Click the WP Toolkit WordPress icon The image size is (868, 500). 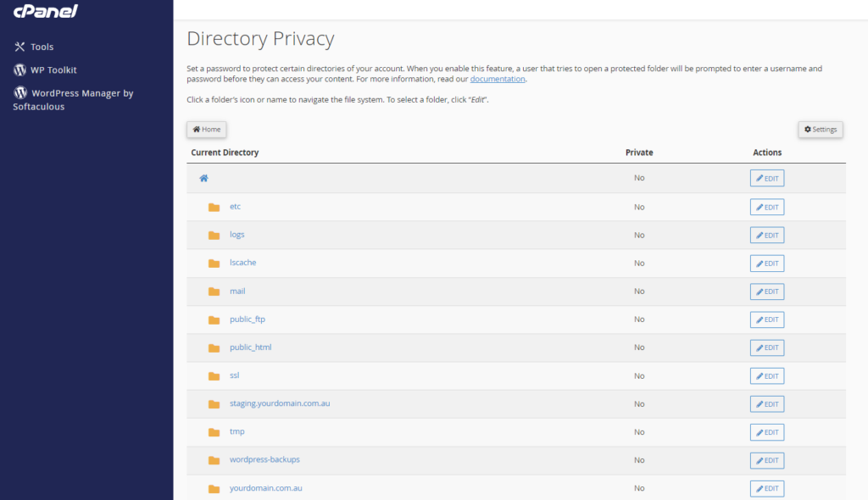click(x=20, y=69)
